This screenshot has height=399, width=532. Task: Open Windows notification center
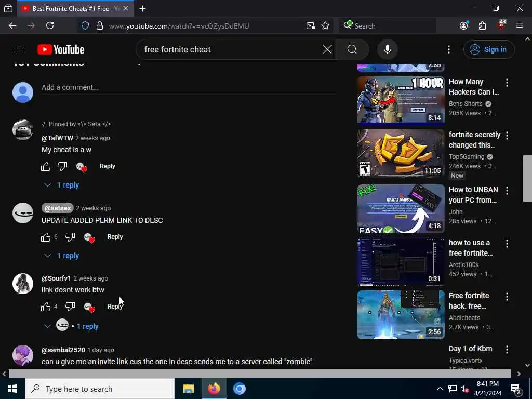[x=516, y=389]
